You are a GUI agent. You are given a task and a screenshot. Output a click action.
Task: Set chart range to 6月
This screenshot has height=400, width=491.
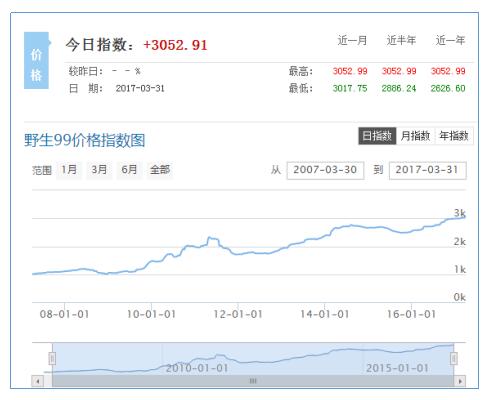(129, 170)
